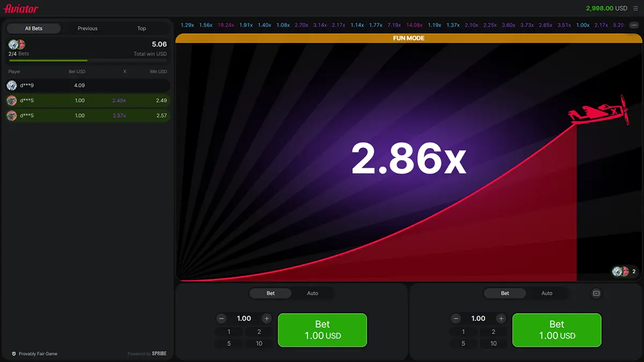644x362 pixels.
Task: Click stacked avatars next to 2/4 Bets
Action: 17,45
